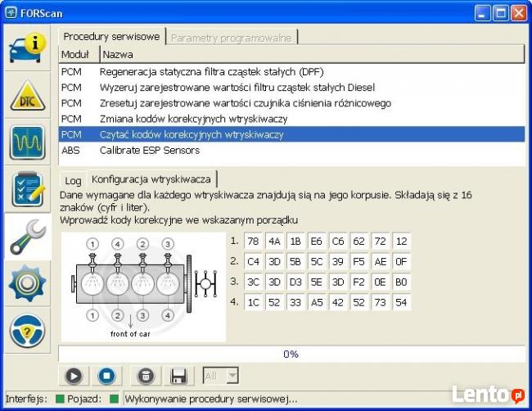532x411 pixels.
Task: Click injector 2 code field AE
Action: tap(381, 262)
